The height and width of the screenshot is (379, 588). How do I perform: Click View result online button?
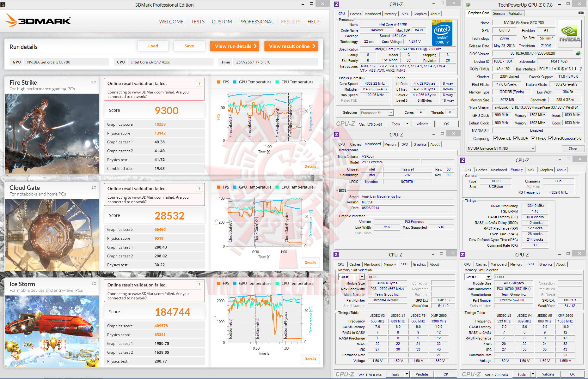(x=291, y=46)
